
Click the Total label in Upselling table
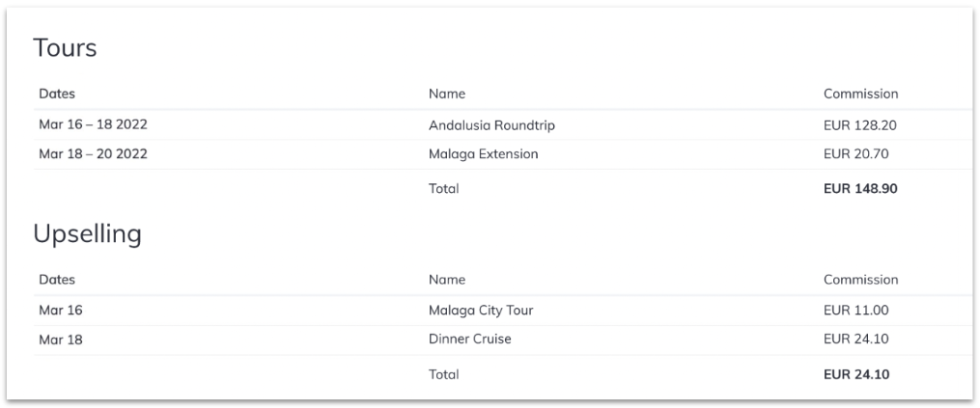click(444, 374)
